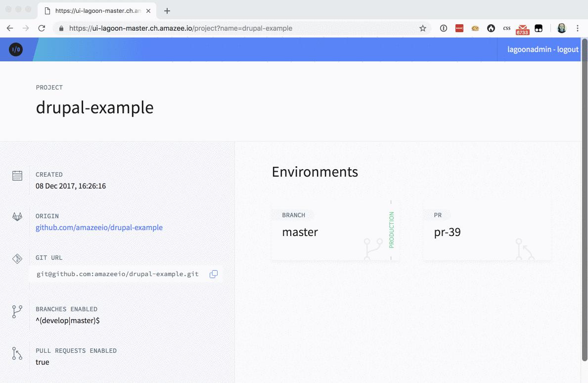Open the Chrome profile avatar menu
This screenshot has height=383, width=588.
tap(561, 28)
